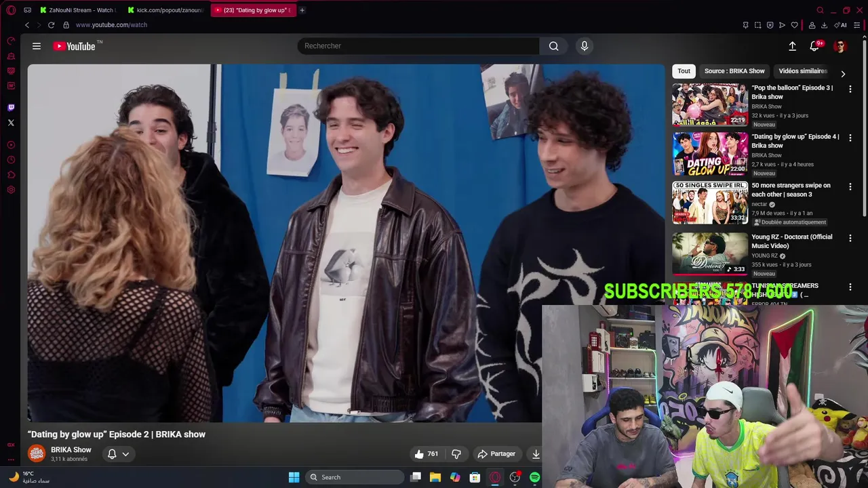This screenshot has width=868, height=488.
Task: Open "Pop the balloon" Episode 3 thumbnail
Action: (710, 105)
